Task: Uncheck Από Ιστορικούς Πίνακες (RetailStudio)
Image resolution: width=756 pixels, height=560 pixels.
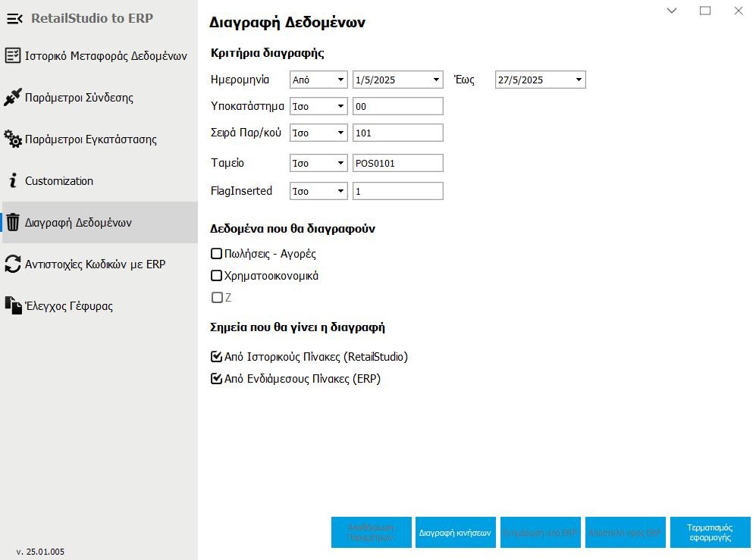Action: [217, 357]
